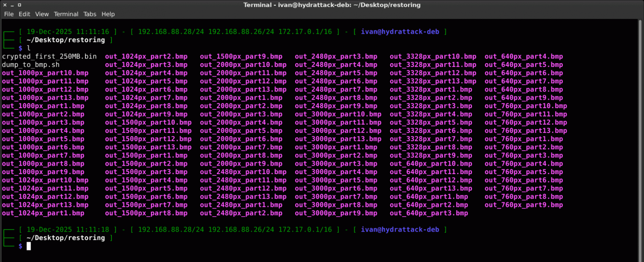The image size is (644, 262).
Task: Open the Help menu
Action: [108, 14]
